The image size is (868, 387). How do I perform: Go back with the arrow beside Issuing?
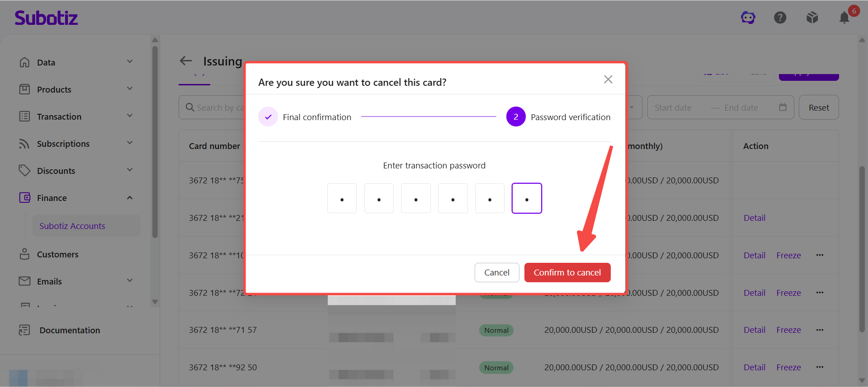[x=186, y=61]
